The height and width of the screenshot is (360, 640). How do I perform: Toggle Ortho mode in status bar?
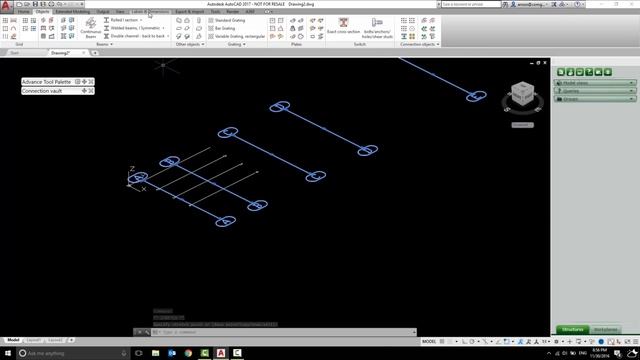[464, 342]
